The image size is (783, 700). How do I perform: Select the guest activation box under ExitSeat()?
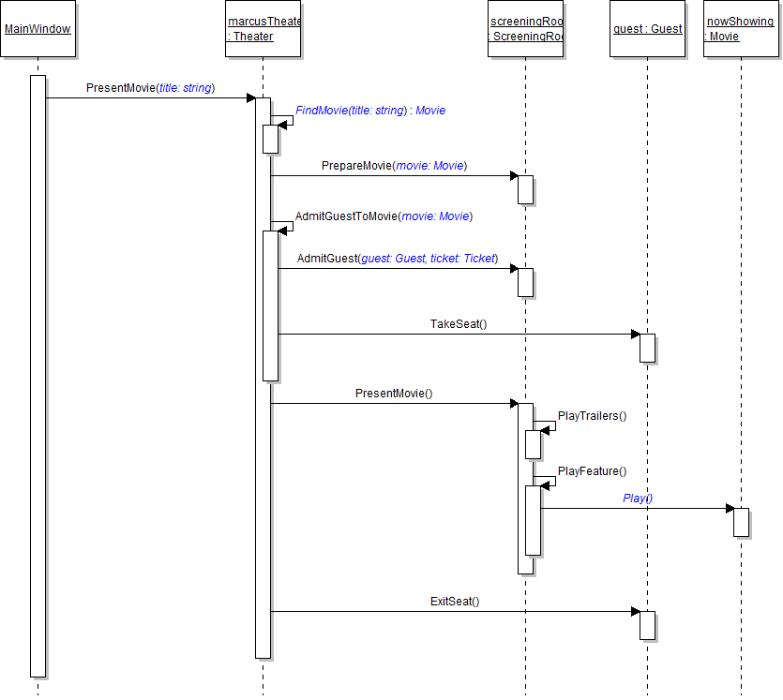click(647, 625)
